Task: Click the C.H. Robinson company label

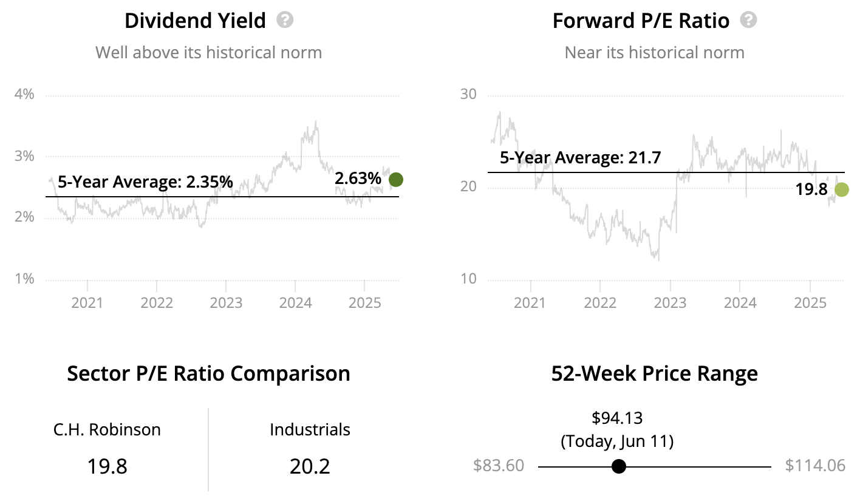Action: click(x=107, y=430)
